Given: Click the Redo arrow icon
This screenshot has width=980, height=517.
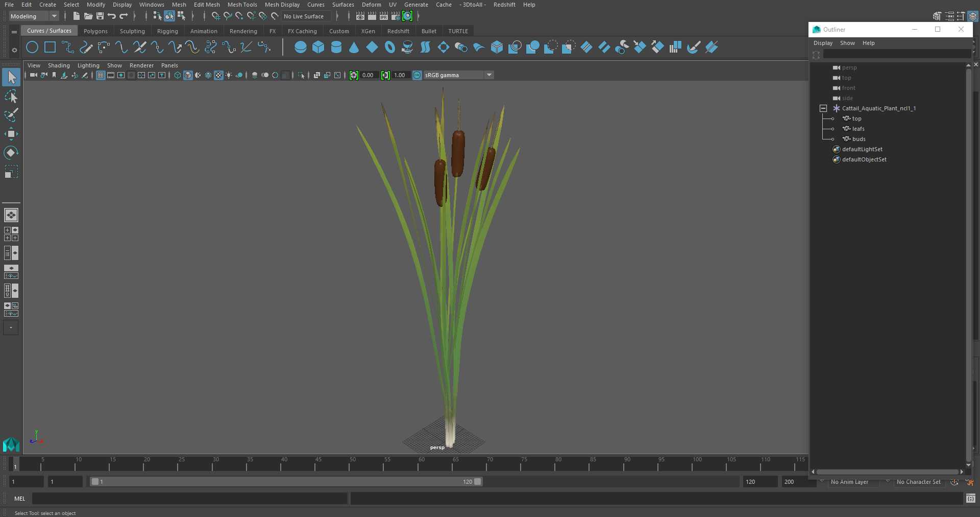Looking at the screenshot, I should [124, 16].
